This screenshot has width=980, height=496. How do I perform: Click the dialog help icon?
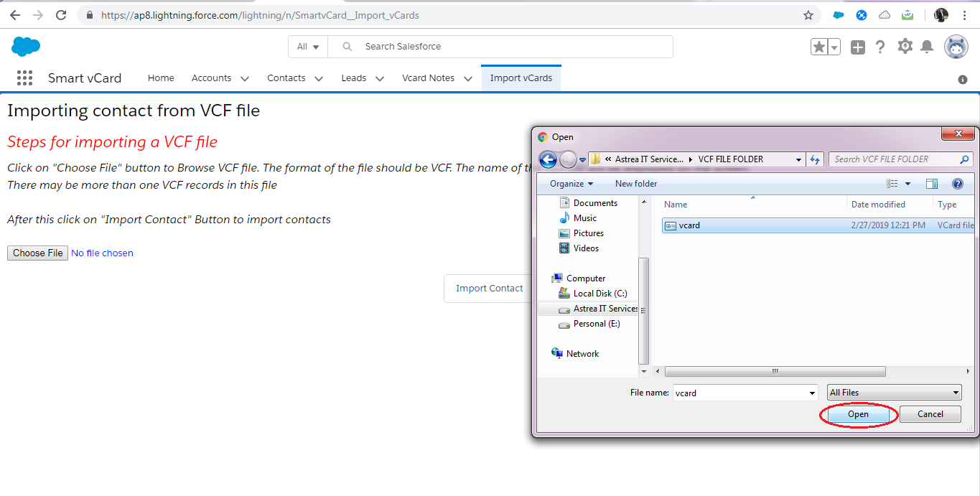[x=956, y=184]
